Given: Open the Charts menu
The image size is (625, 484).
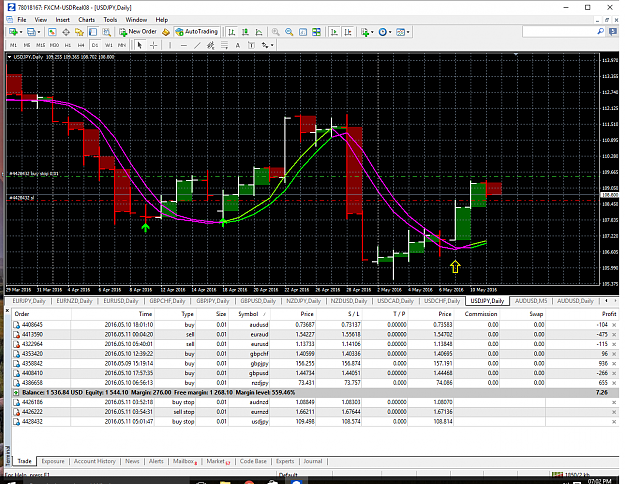Looking at the screenshot, I should (86, 20).
